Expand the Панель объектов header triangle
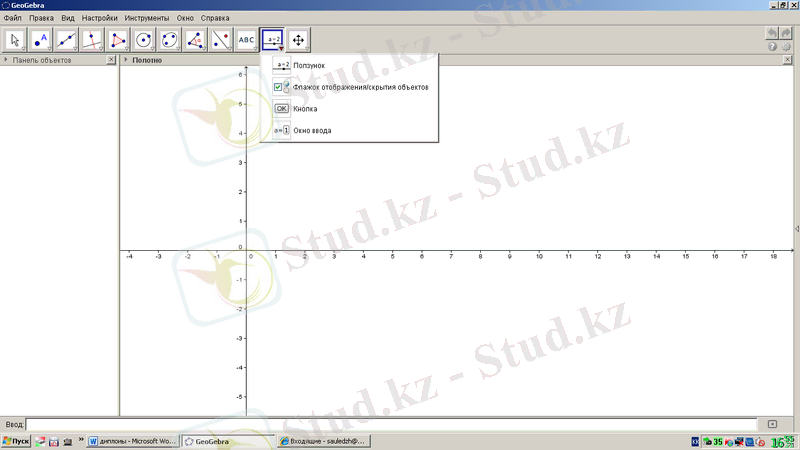This screenshot has width=800, height=450. [6, 60]
